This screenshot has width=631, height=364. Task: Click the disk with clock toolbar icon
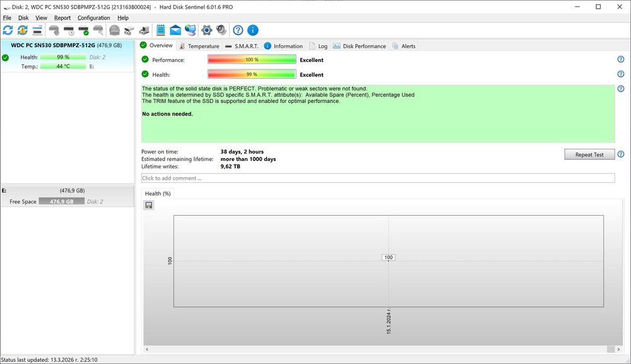69,30
